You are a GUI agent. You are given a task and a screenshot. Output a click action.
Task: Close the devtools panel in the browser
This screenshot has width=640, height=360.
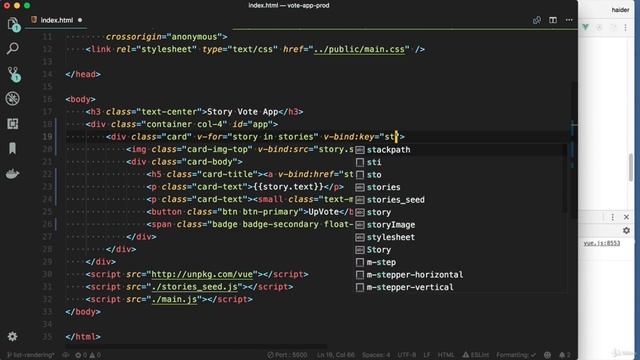(x=626, y=217)
